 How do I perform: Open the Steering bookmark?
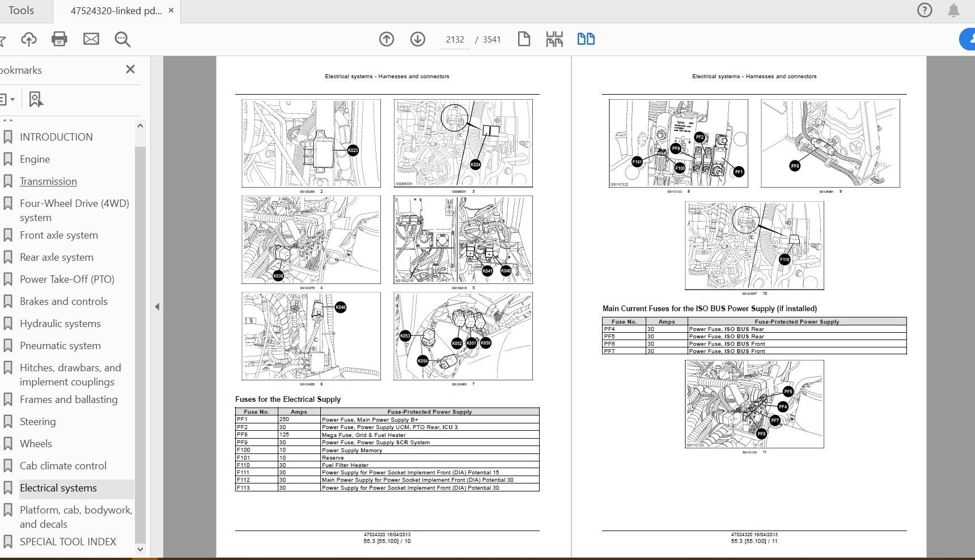coord(37,422)
